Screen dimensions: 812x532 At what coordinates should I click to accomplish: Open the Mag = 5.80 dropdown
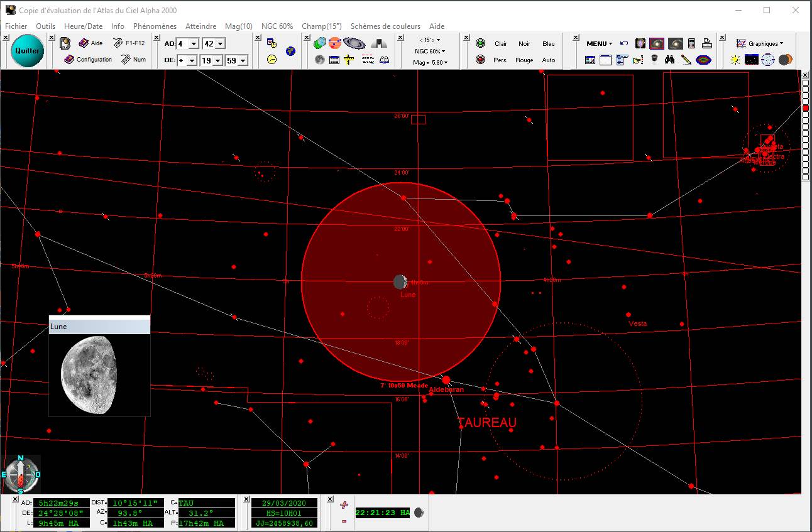click(431, 63)
